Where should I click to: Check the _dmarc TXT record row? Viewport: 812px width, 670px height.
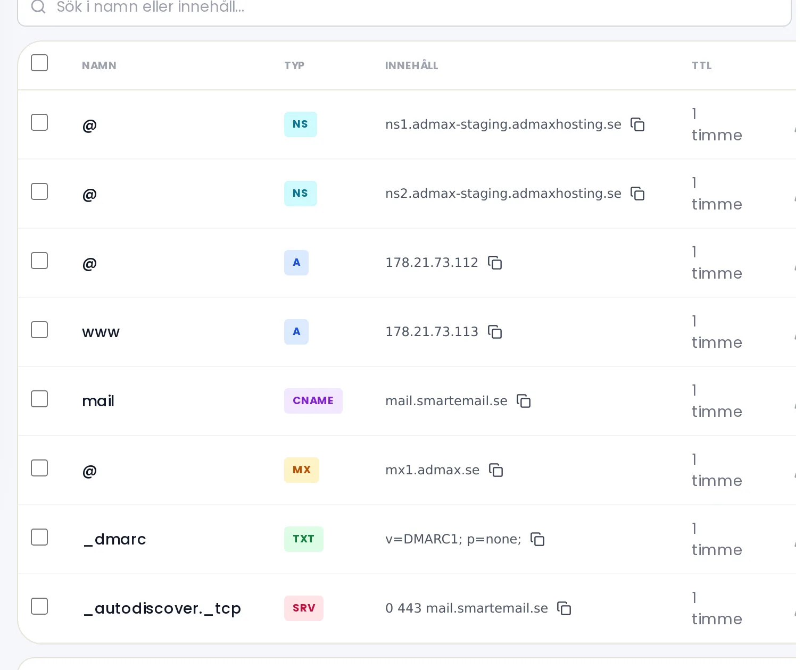pos(39,537)
